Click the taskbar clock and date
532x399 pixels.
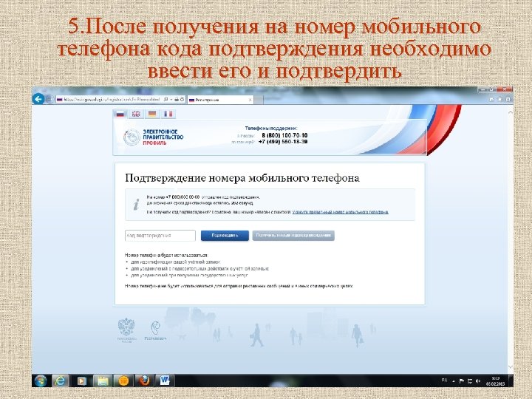pos(495,381)
